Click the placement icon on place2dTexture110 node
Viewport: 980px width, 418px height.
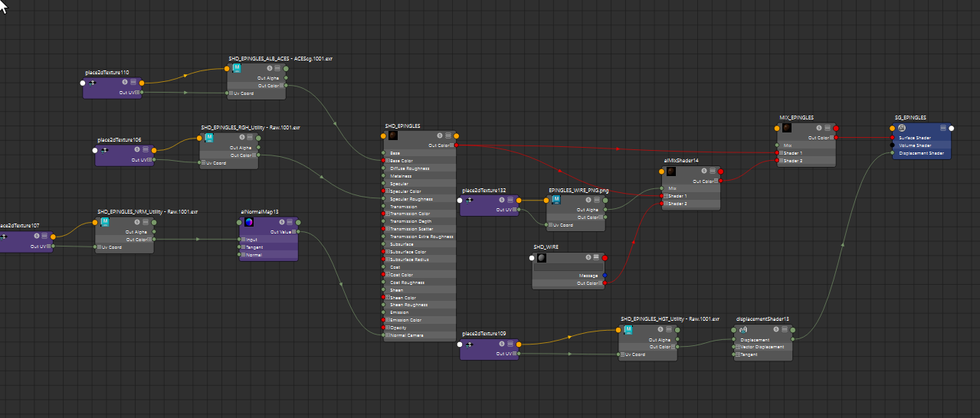point(93,82)
